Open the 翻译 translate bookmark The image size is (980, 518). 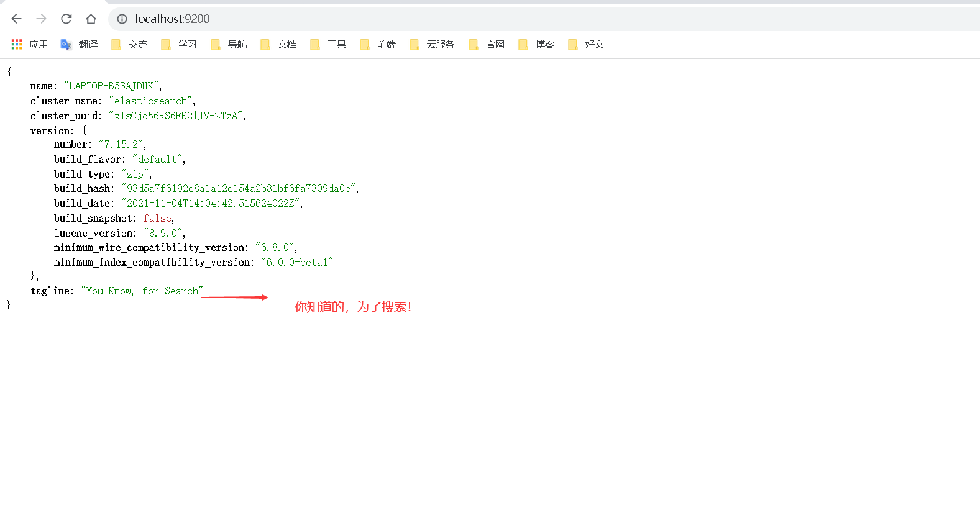coord(79,45)
